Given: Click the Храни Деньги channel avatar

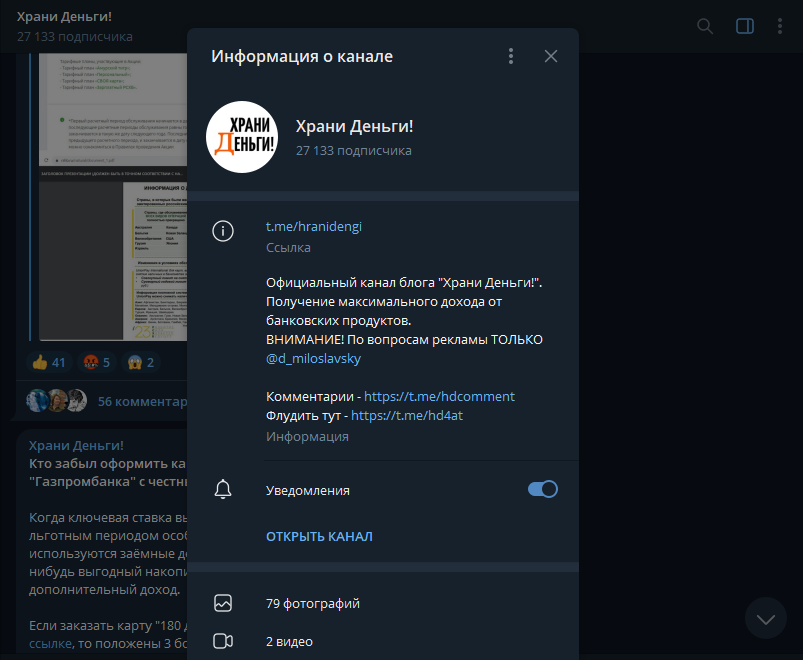Looking at the screenshot, I should point(241,137).
